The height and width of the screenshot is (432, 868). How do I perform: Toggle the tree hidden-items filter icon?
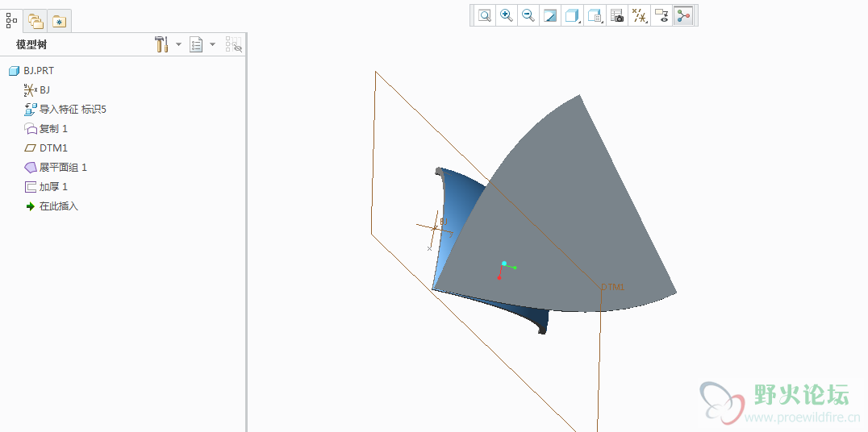coord(234,44)
